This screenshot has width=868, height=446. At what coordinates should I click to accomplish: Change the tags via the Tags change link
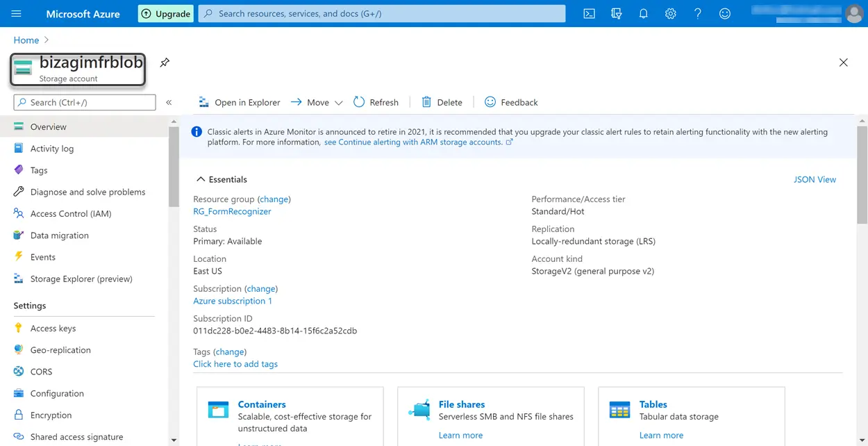click(x=230, y=352)
